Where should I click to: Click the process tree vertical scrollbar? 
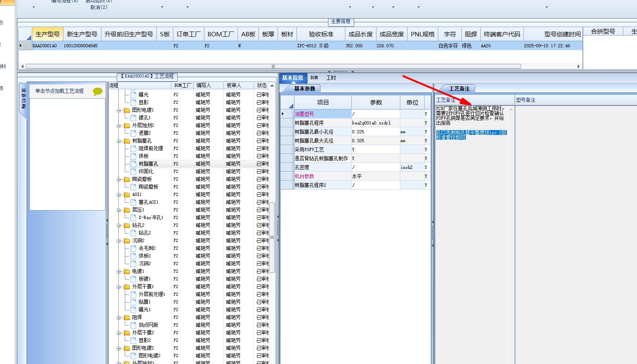click(x=272, y=237)
